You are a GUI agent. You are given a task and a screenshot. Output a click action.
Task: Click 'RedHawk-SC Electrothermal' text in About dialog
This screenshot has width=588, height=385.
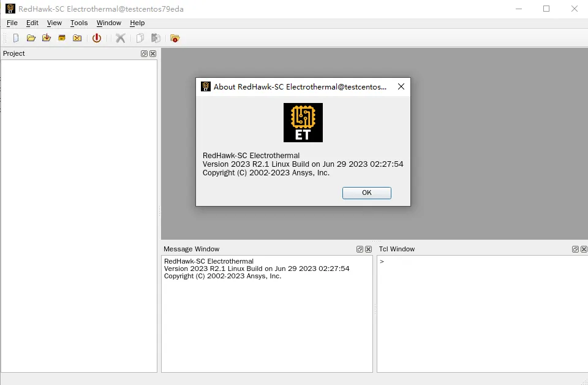coord(251,155)
